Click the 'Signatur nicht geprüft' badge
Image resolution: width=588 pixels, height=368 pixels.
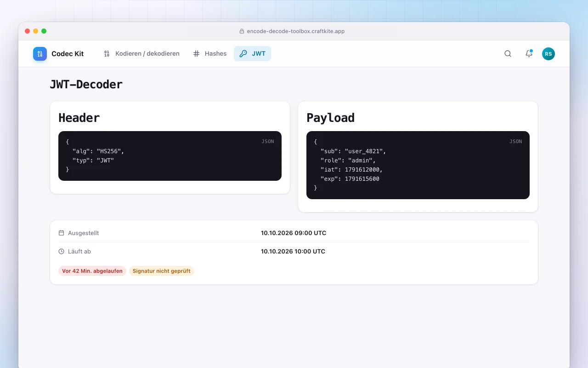pyautogui.click(x=162, y=271)
